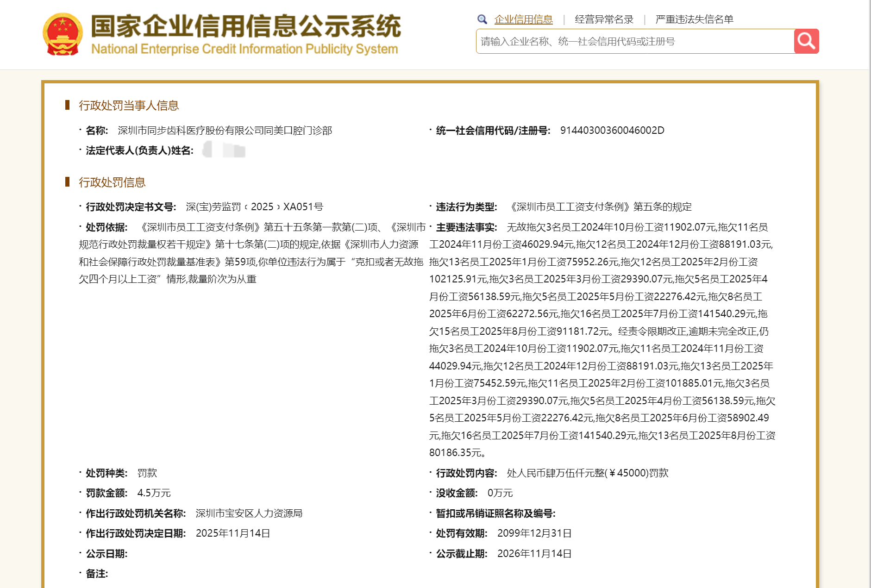The width and height of the screenshot is (871, 588).
Task: Click the 作出行政处罚决定日期 label
Action: [136, 533]
